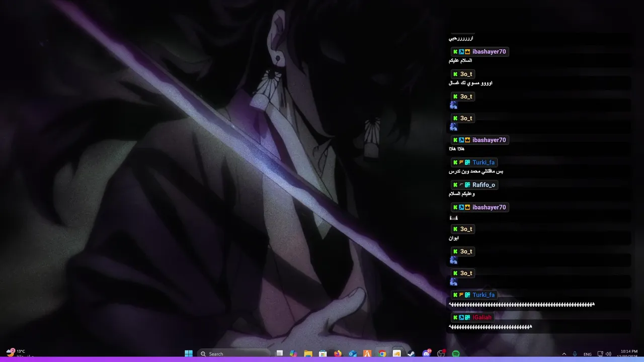Click ibashayer70 above "السلام عليكم"
This screenshot has height=362, width=644.
(x=489, y=52)
